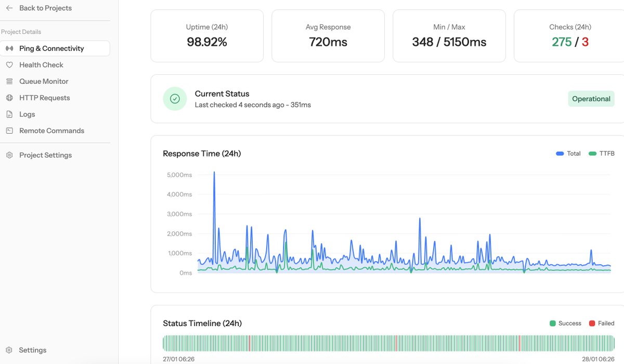Click the Current Status heading

(222, 94)
